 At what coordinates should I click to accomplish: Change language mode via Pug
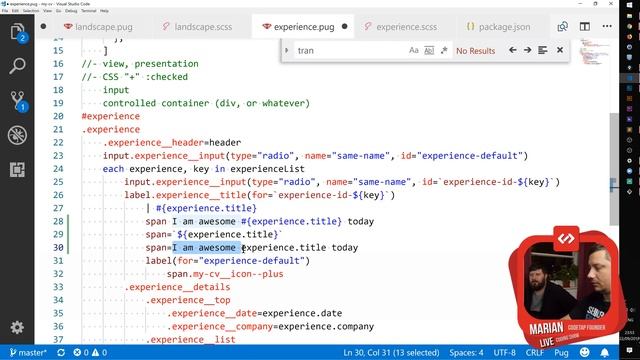pos(561,352)
